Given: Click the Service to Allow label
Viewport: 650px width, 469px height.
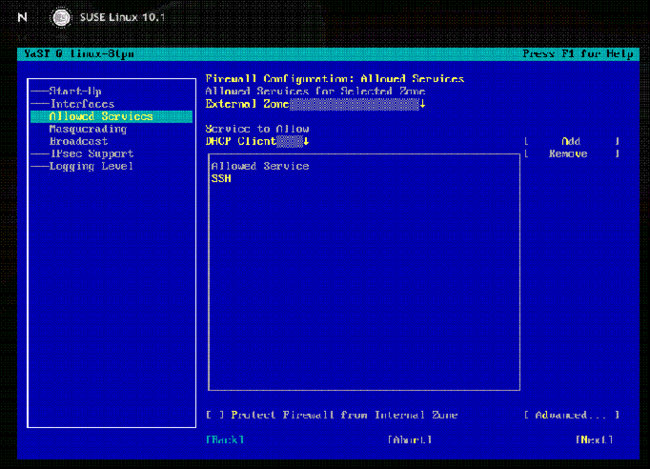Looking at the screenshot, I should coord(257,129).
